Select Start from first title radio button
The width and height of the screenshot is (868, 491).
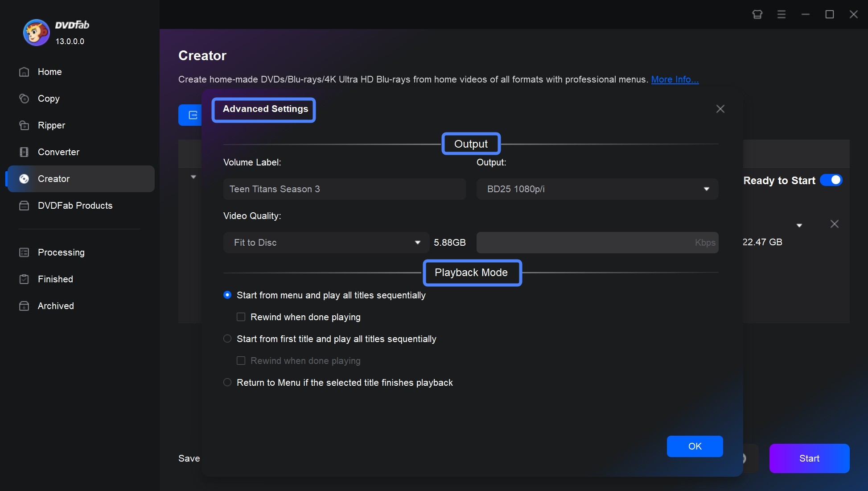pyautogui.click(x=227, y=338)
